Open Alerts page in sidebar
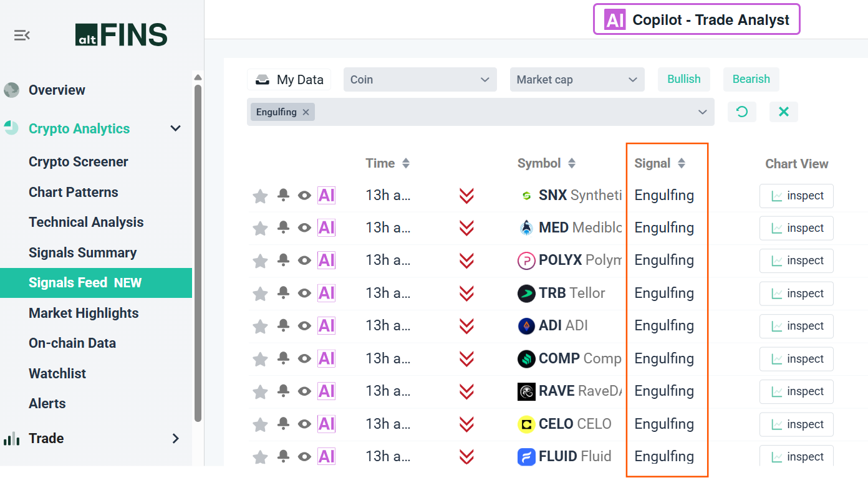868x478 pixels. 47,404
